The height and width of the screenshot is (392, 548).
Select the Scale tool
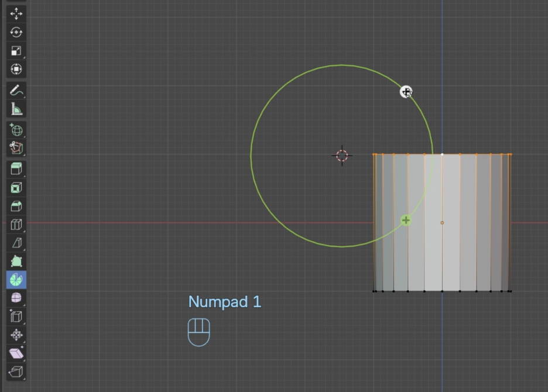[x=16, y=51]
